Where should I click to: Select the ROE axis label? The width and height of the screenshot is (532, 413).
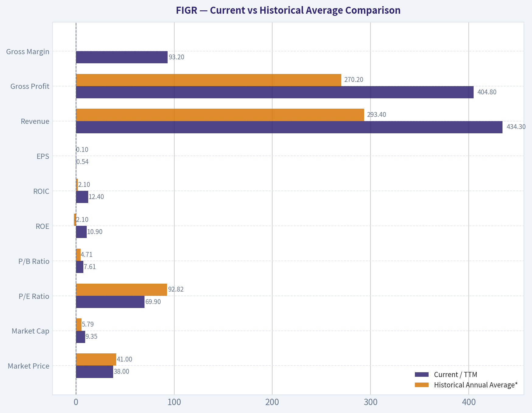click(42, 226)
